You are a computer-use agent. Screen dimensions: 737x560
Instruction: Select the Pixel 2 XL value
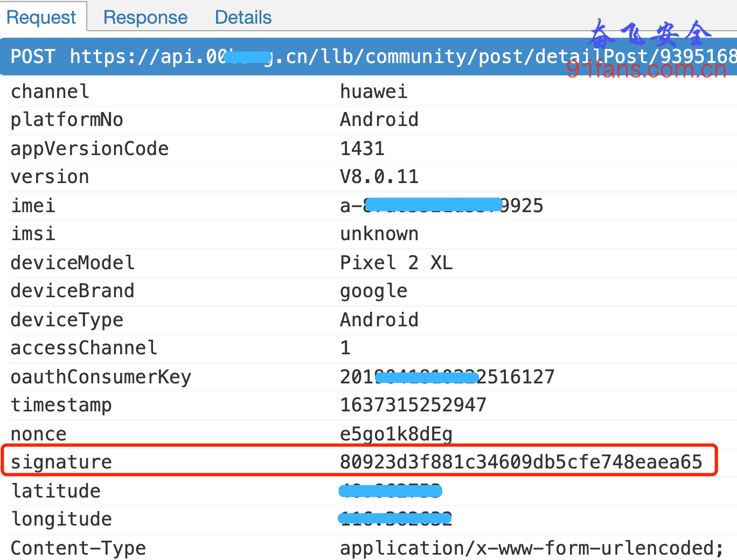pos(396,263)
